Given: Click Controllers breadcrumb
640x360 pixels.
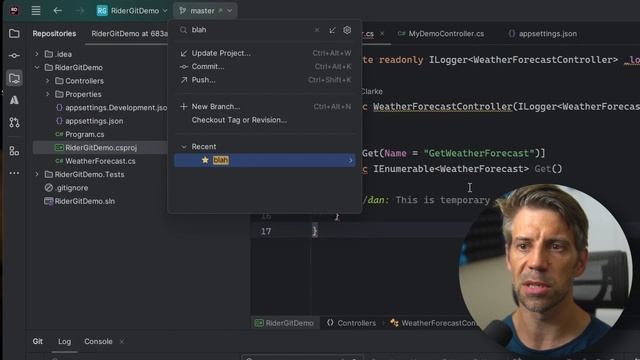Looking at the screenshot, I should click(351, 323).
